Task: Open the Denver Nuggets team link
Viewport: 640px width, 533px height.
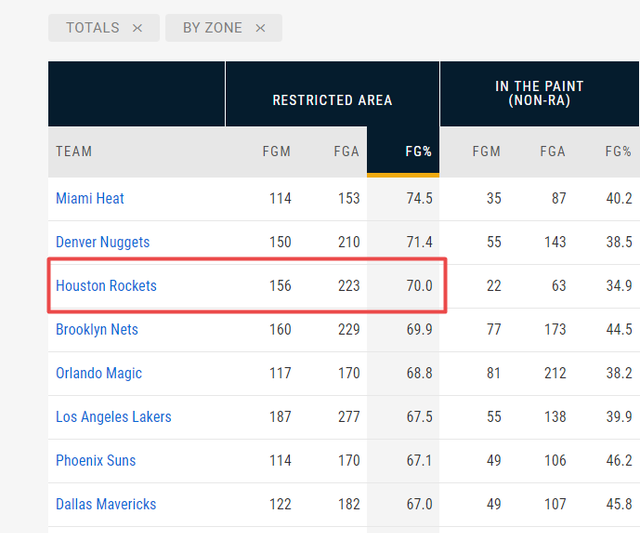Action: 103,242
